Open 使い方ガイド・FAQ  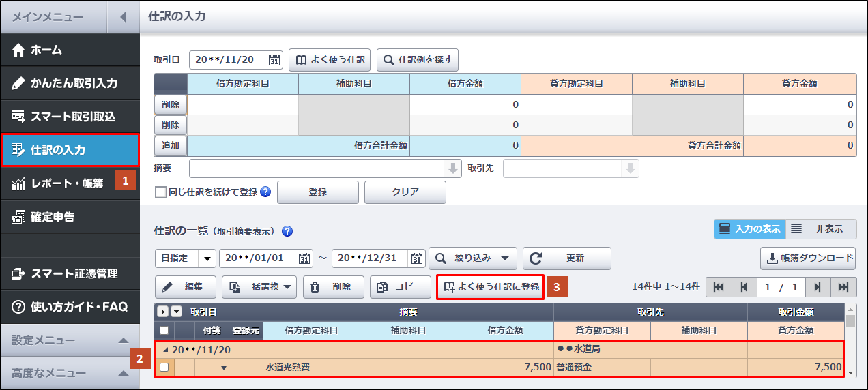click(70, 307)
